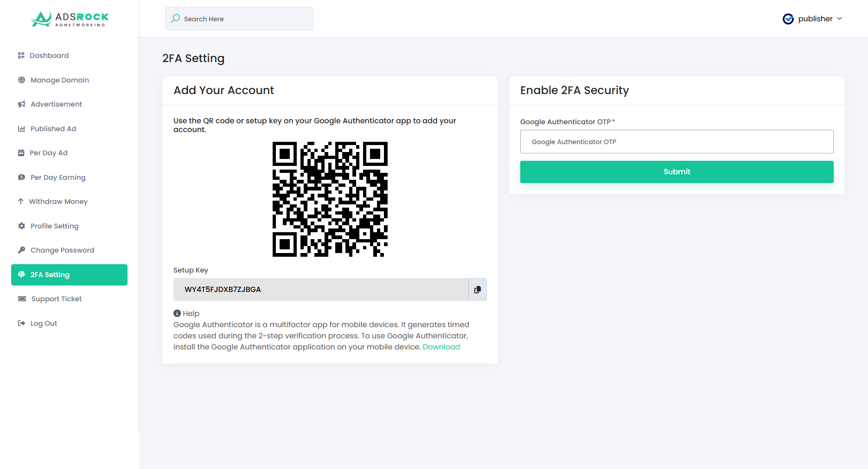Expand the publisher account dropdown
Screen dimensions: 868x469
(x=839, y=19)
